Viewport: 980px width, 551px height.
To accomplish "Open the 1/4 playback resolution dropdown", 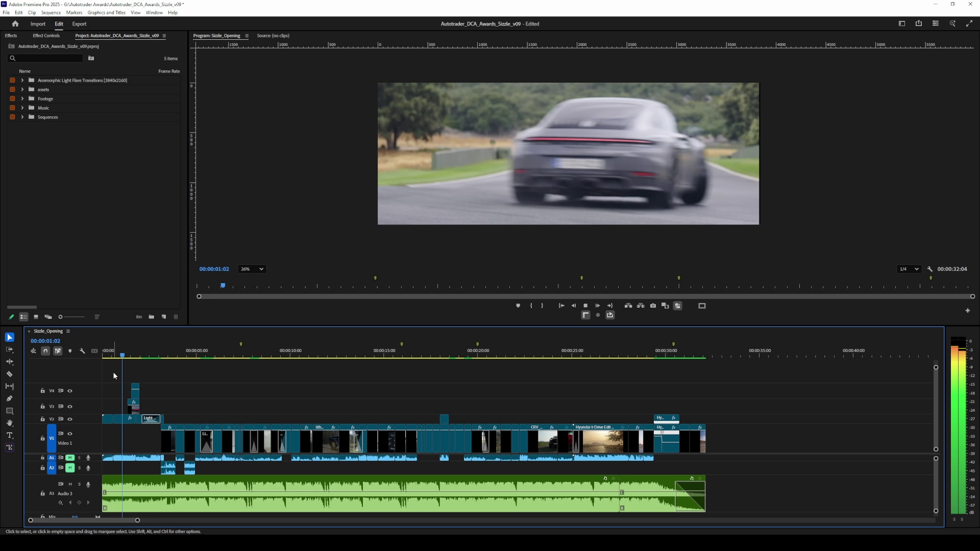I will 909,269.
